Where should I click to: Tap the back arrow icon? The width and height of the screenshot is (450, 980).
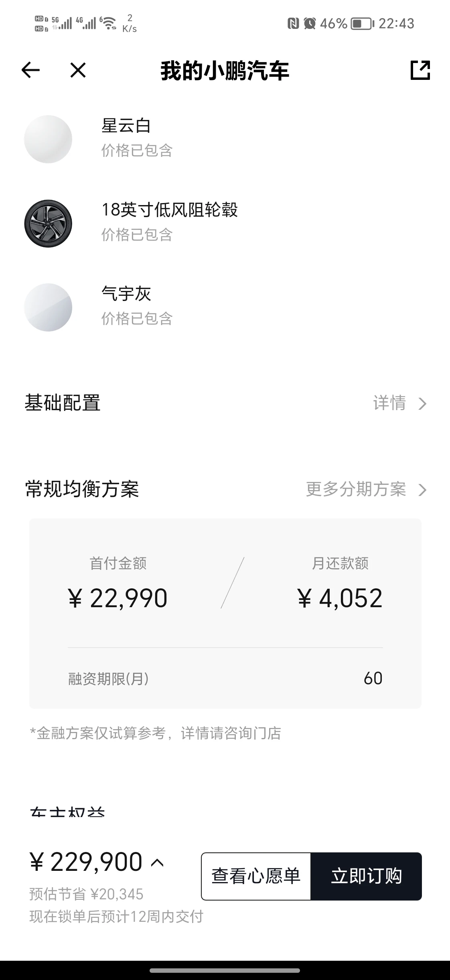point(30,70)
